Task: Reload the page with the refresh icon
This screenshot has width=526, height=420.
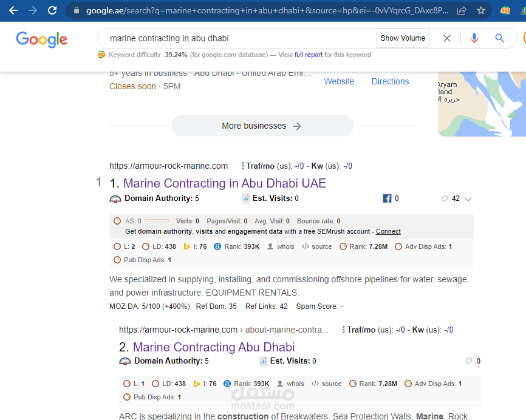Action: pos(52,10)
